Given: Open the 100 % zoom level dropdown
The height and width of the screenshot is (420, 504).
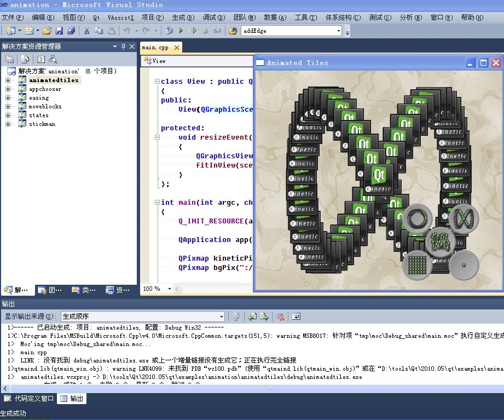Looking at the screenshot, I should click(x=170, y=289).
